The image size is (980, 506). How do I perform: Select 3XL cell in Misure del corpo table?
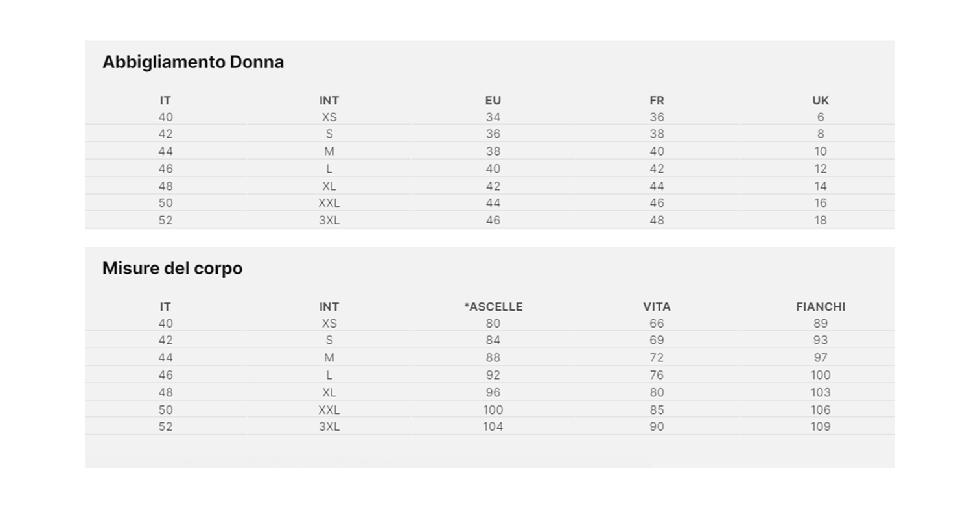329,427
